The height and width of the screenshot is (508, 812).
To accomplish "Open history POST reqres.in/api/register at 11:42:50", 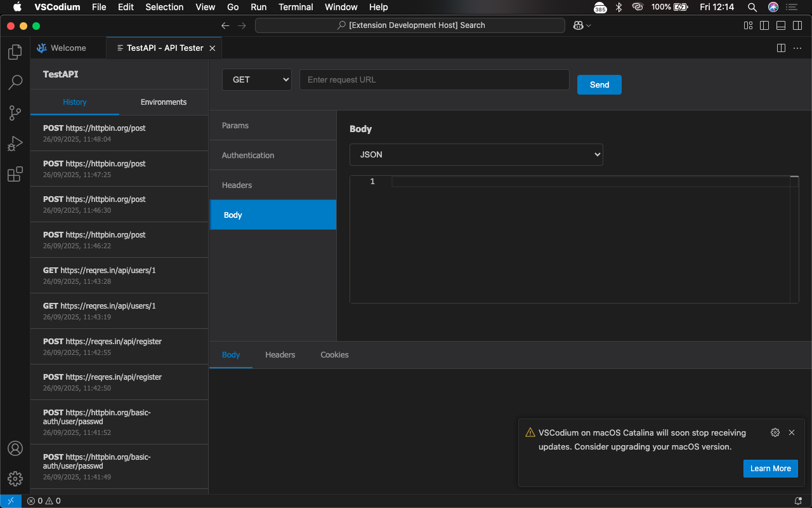I will coord(119,382).
